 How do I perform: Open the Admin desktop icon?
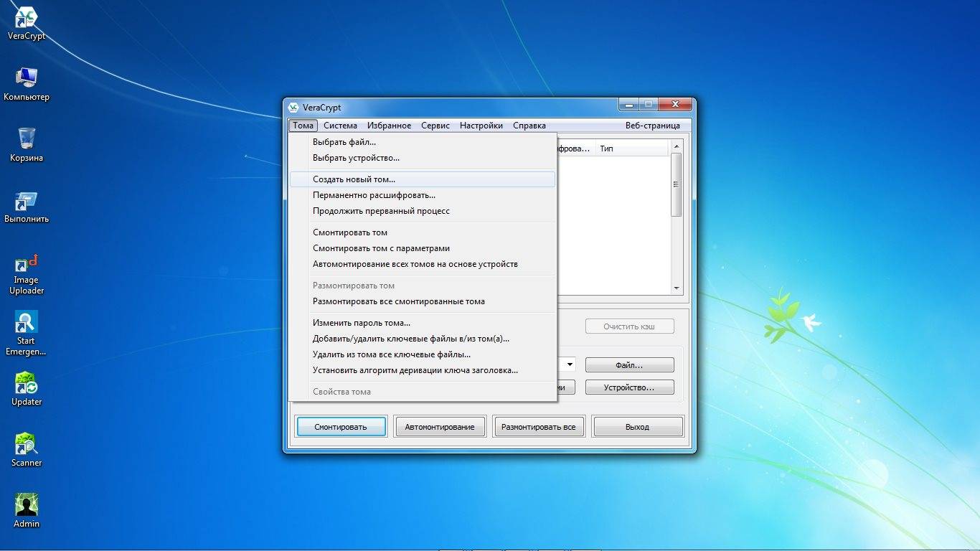click(27, 512)
